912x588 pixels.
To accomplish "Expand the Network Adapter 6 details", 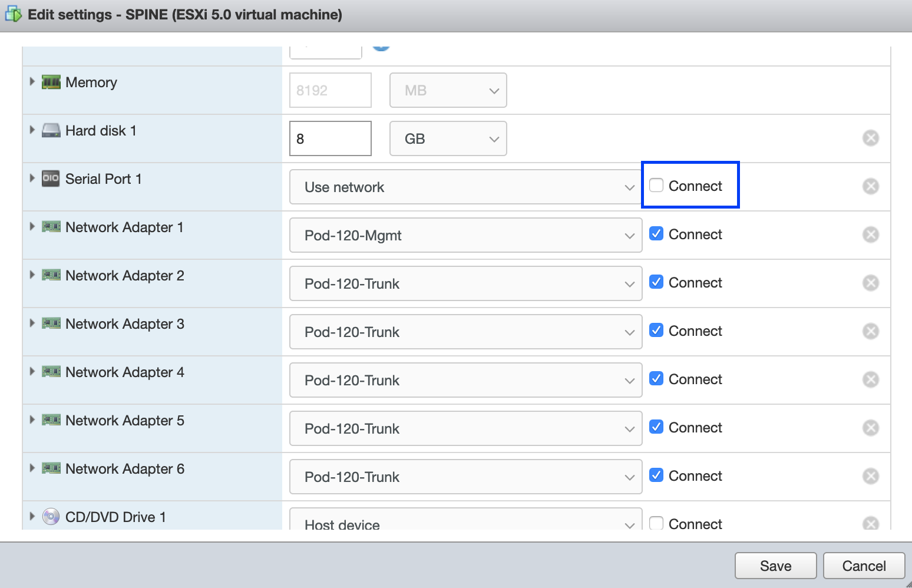I will point(32,468).
